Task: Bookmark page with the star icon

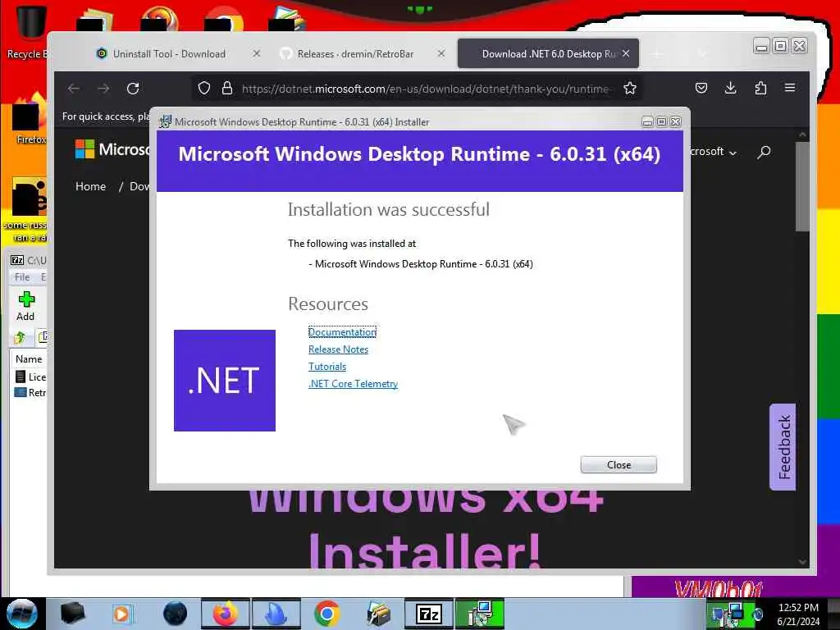Action: pyautogui.click(x=630, y=89)
